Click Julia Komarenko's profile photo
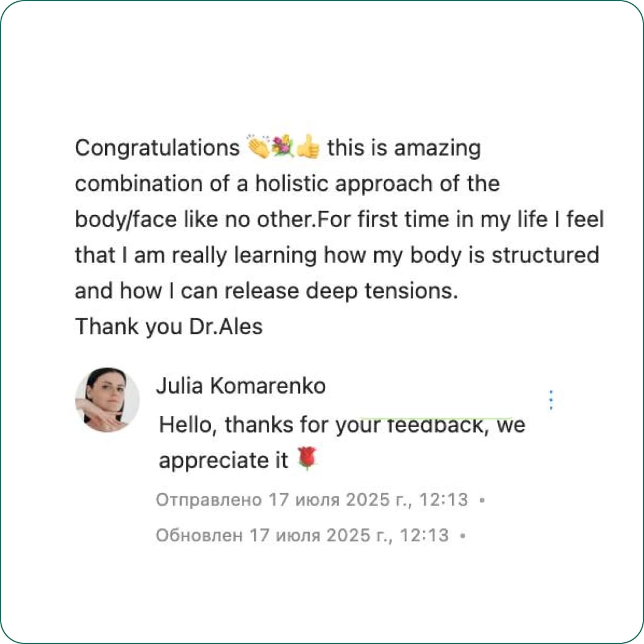 click(107, 400)
